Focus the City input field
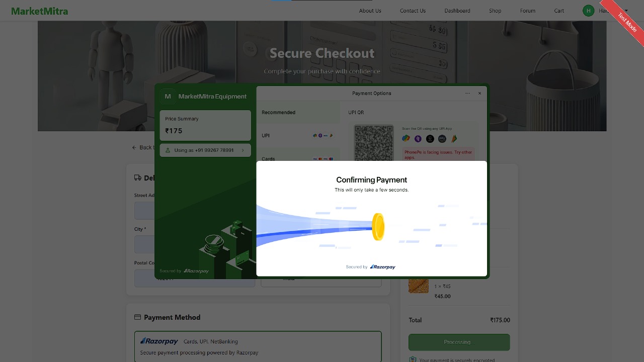Image resolution: width=644 pixels, height=362 pixels. tap(144, 244)
